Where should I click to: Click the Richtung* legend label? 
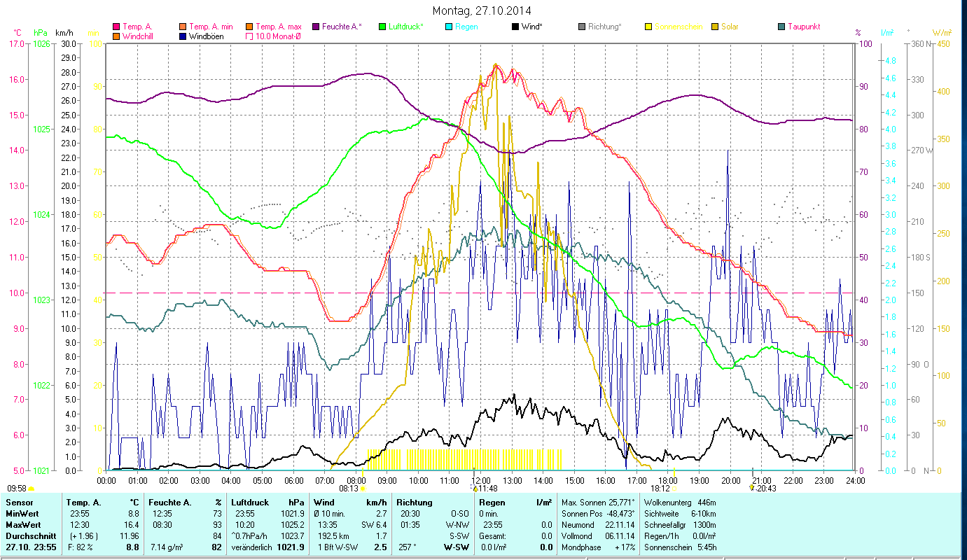604,27
